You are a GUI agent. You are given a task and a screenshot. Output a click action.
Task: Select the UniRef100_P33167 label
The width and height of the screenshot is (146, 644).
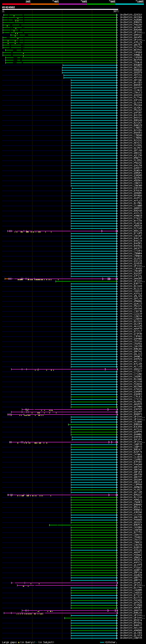(131, 567)
